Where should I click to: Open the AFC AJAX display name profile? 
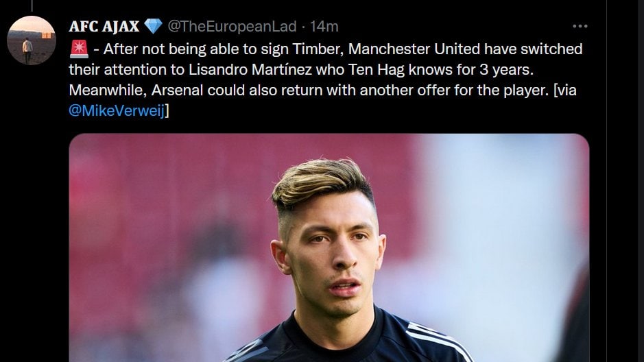[104, 27]
